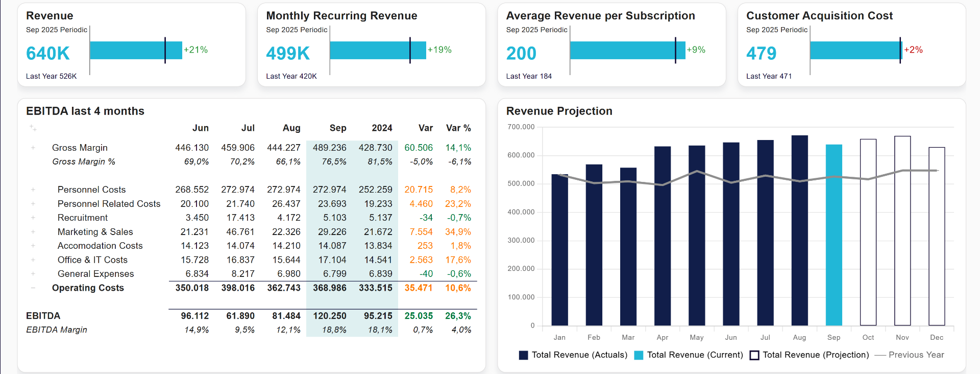Viewport: 980px width, 374px height.
Task: Click the Revenue KPI bullet bar
Action: [x=136, y=50]
